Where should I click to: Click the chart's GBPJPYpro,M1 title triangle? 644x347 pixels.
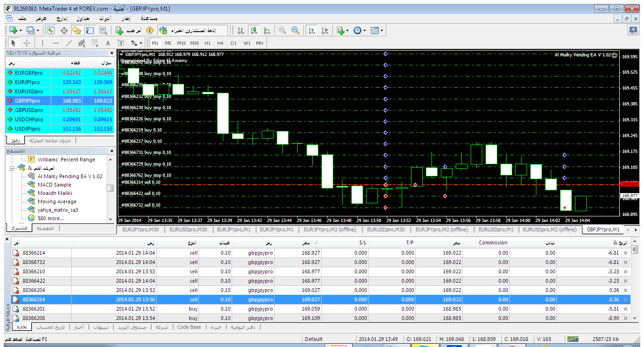coord(122,54)
